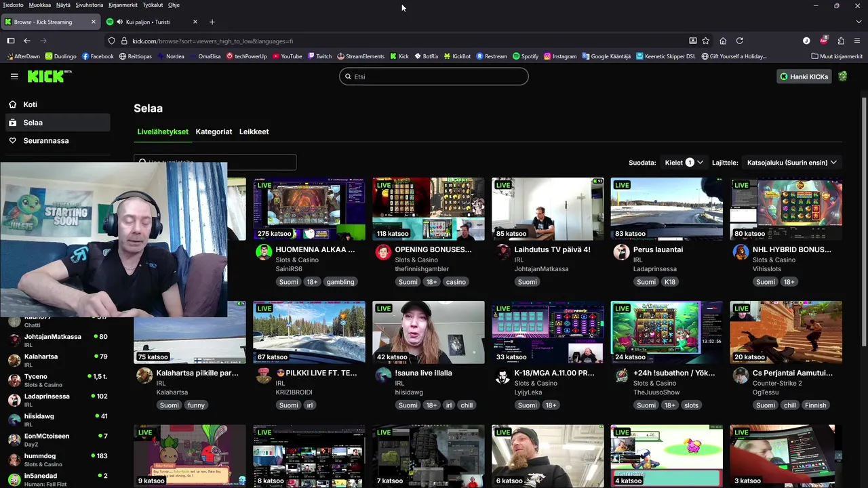Viewport: 868px width, 488px height.
Task: Open the Muokkaa menu
Action: point(40,5)
